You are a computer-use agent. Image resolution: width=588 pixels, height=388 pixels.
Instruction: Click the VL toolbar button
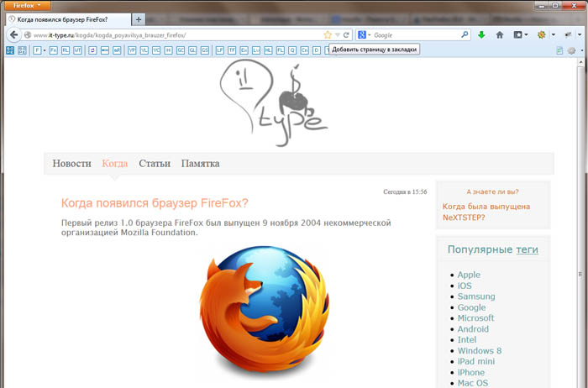(x=144, y=50)
